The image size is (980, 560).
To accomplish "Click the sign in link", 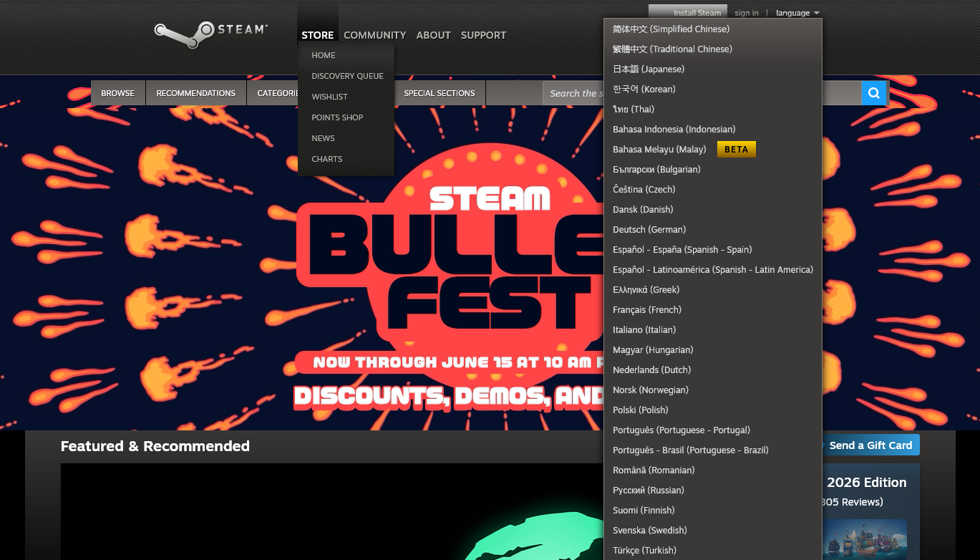I will (747, 13).
